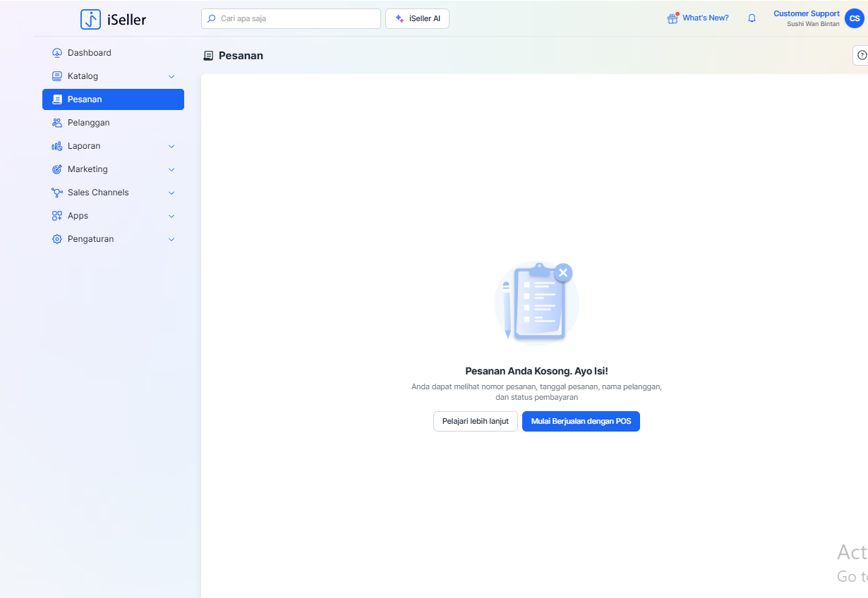The image size is (868, 598).
Task: Click the help question mark icon
Action: 861,55
